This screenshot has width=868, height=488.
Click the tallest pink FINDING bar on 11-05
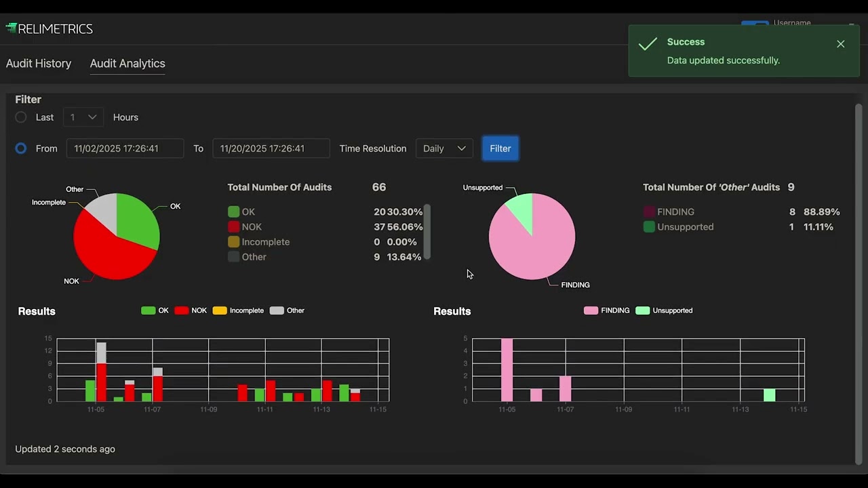click(x=507, y=370)
